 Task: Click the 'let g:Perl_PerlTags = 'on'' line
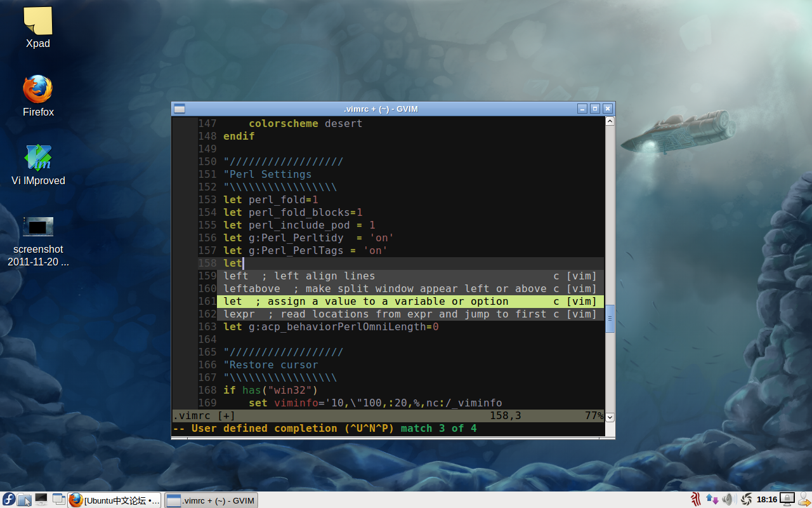click(306, 250)
